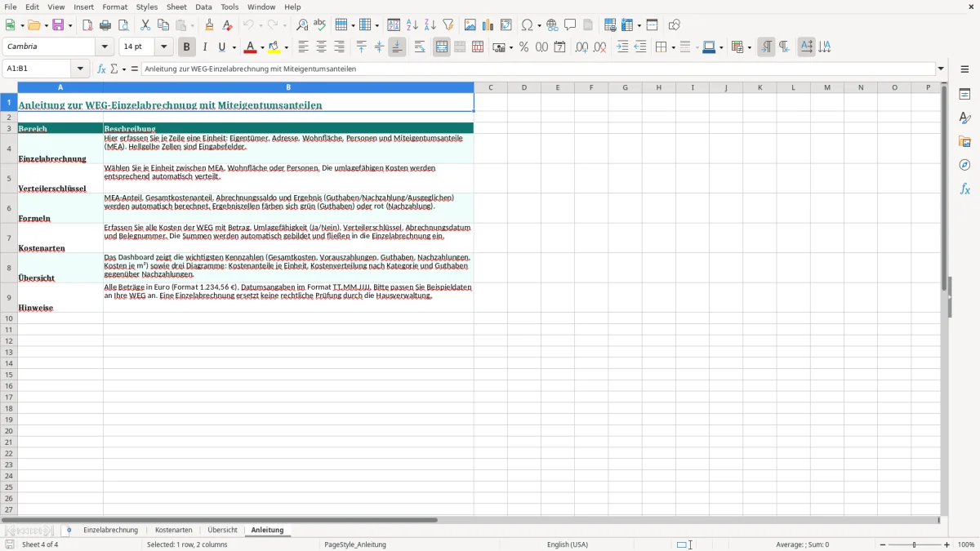Center text horizontally

[x=321, y=47]
